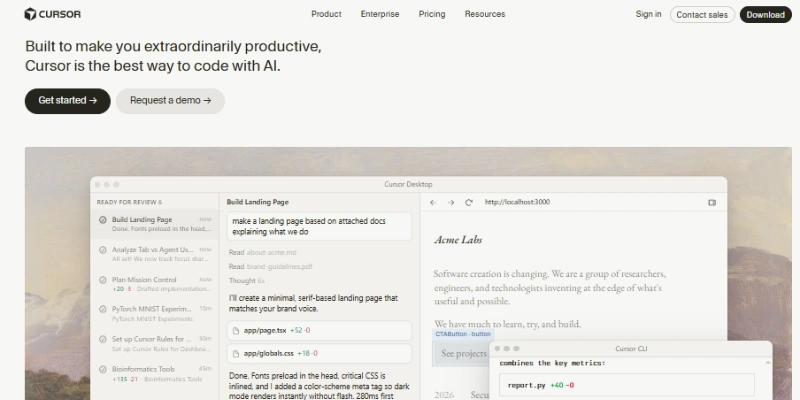Click the Read brand-guidelines.pdf line
The image size is (800, 400).
(270, 266)
